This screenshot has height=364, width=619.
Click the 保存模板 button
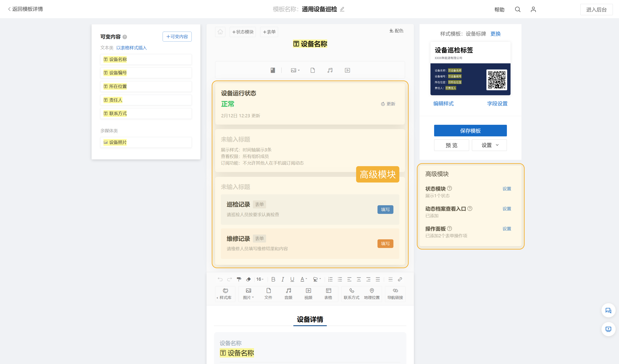tap(470, 131)
